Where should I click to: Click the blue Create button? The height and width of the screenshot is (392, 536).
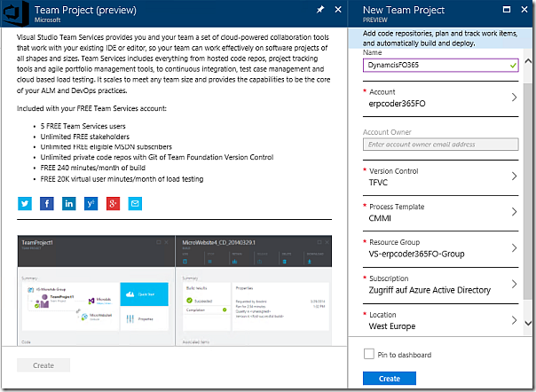point(389,379)
